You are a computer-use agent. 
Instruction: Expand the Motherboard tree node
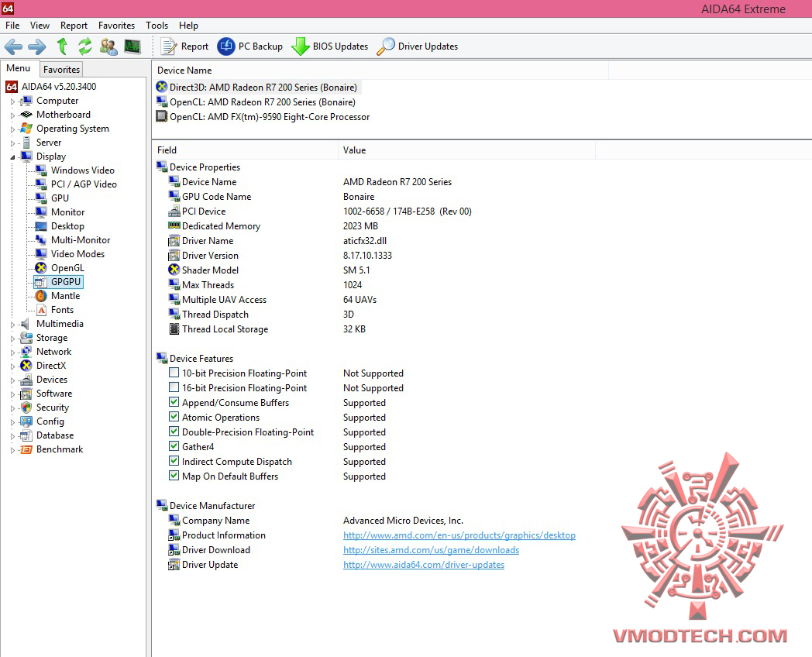click(x=13, y=115)
